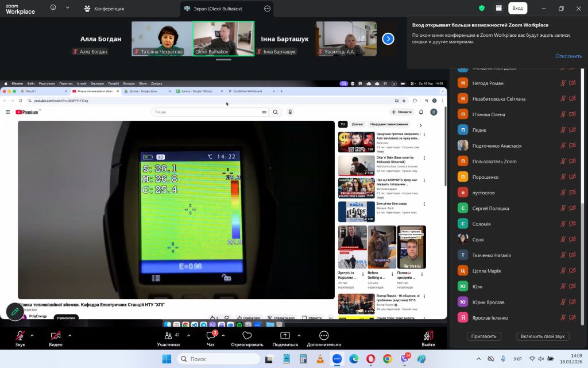
Task: Click the green annotation pencil button
Action: click(15, 312)
